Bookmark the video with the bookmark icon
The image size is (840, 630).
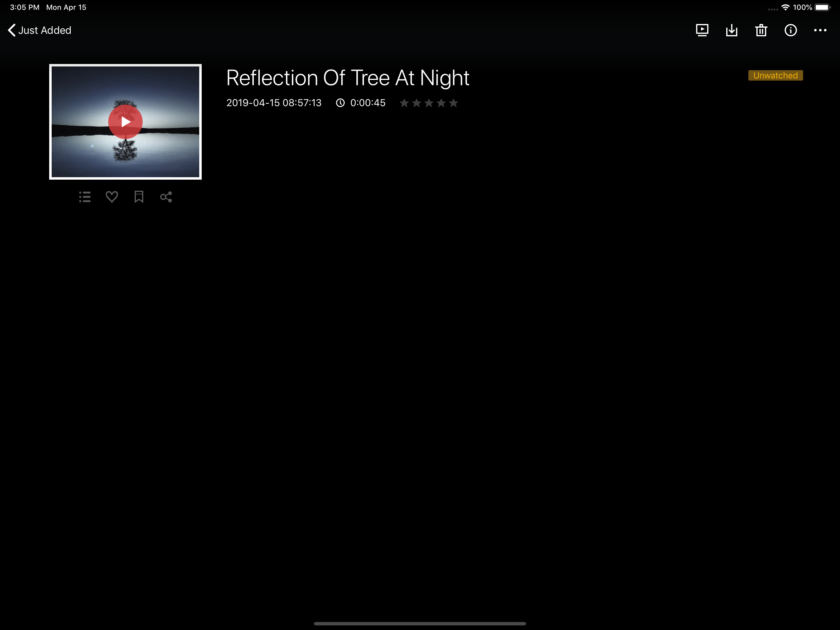coord(139,197)
